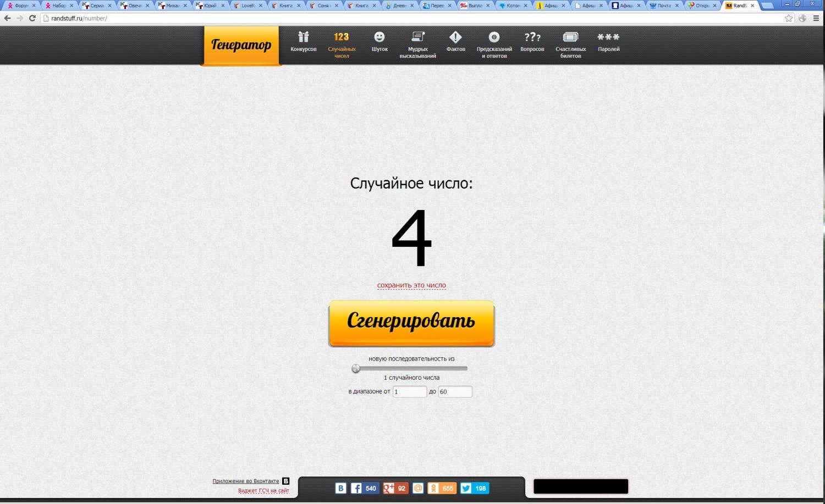
Task: Go to Мудрых высказываний generator
Action: (418, 44)
